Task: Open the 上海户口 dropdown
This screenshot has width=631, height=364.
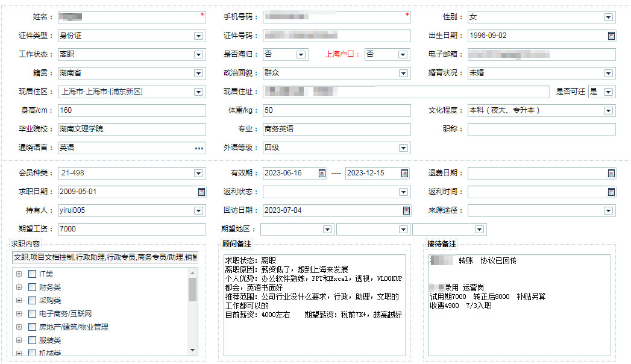Action: click(403, 54)
